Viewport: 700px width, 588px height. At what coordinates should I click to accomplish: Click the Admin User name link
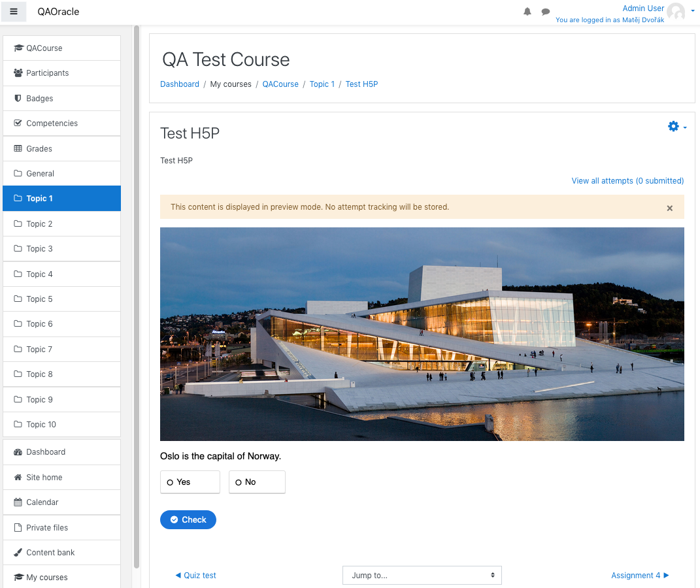click(x=643, y=8)
